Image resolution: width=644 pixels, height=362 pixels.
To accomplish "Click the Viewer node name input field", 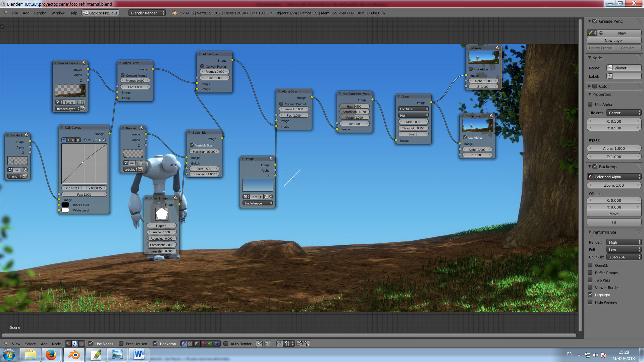I will (x=624, y=68).
